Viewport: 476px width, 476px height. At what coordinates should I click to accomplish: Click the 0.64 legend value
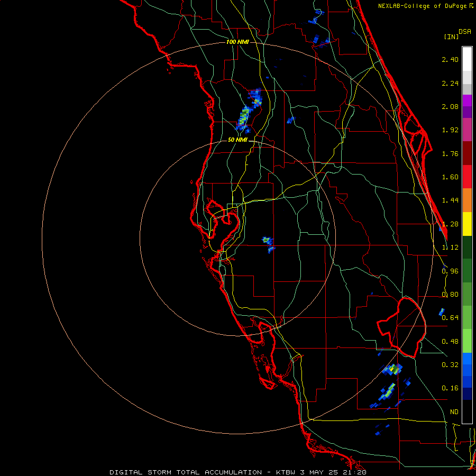point(450,318)
